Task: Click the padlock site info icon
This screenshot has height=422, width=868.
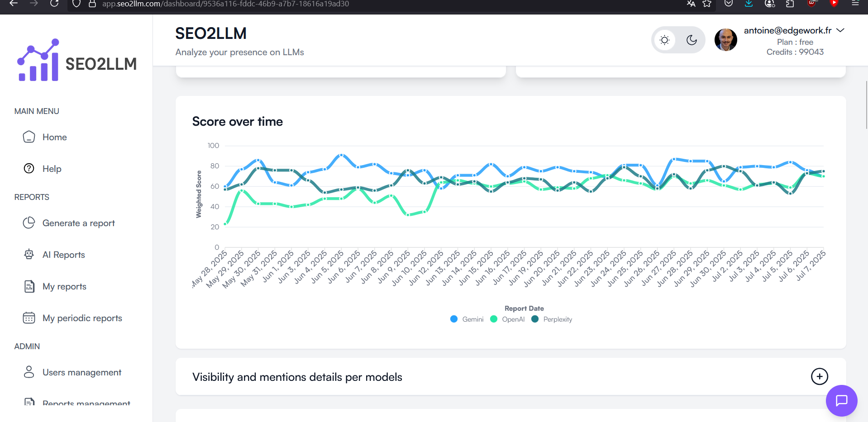Action: [x=92, y=4]
